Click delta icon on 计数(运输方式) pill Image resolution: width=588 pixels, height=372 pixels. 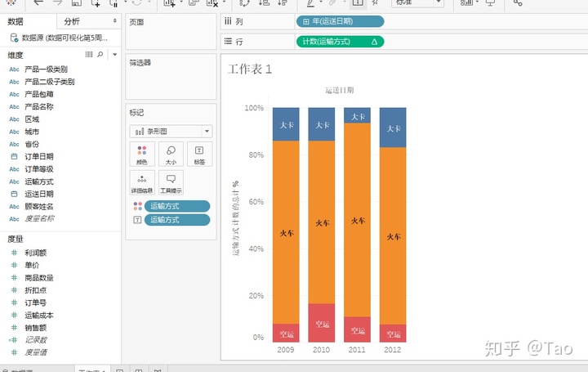click(374, 42)
